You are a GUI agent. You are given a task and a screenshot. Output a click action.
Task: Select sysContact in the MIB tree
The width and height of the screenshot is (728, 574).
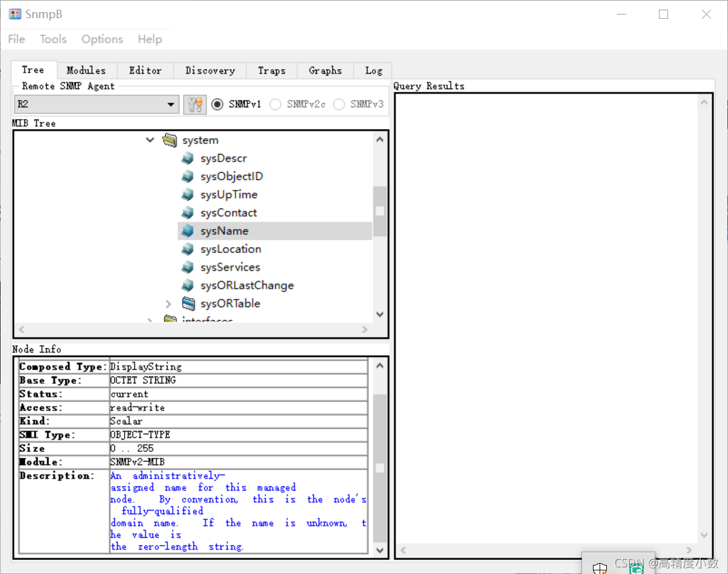coord(228,213)
